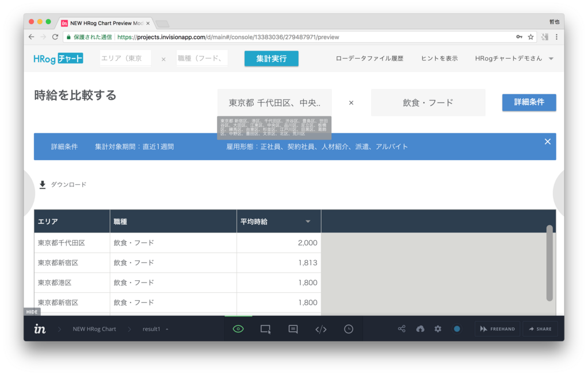Click HIDE toolbar tag
588x375 pixels.
coord(32,312)
